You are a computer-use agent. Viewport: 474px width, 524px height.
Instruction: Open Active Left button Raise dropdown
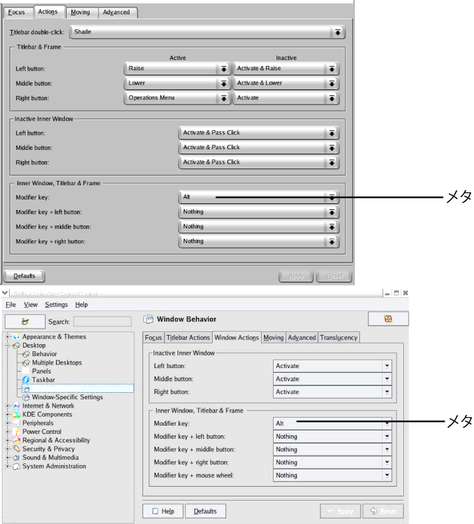(x=177, y=69)
